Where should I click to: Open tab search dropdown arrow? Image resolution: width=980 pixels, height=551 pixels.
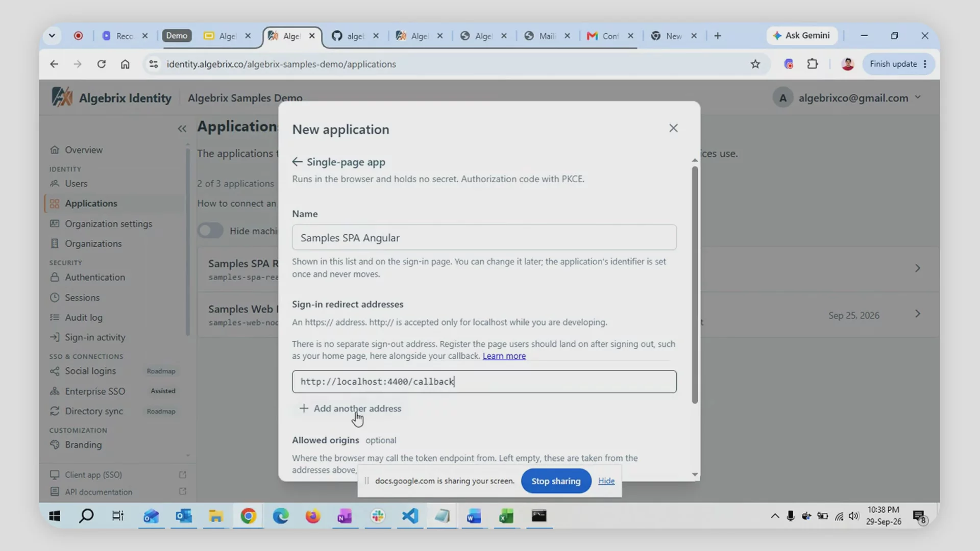pos(52,36)
